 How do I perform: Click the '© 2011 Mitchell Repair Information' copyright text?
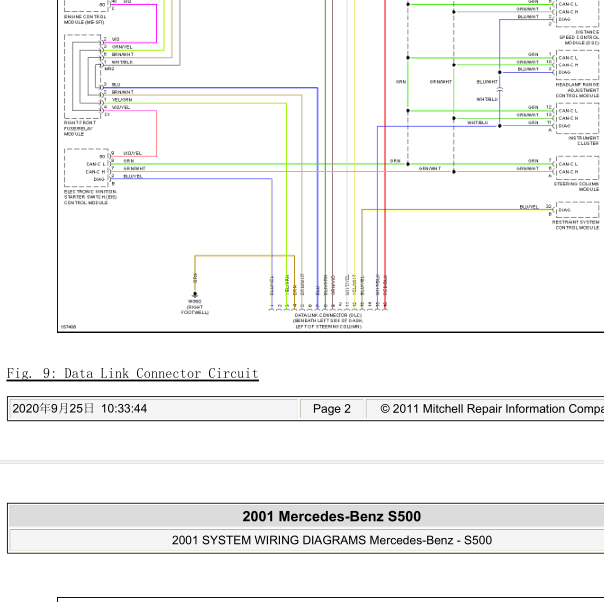492,409
